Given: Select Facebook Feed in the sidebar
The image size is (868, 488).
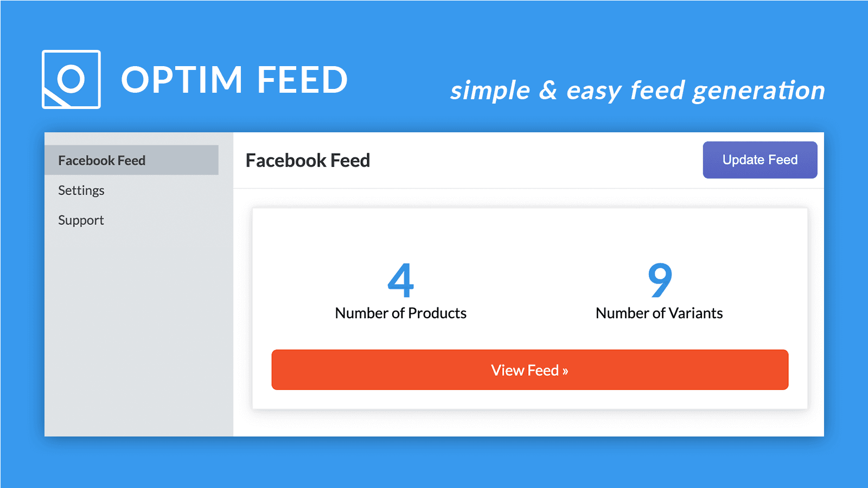Looking at the screenshot, I should pyautogui.click(x=102, y=160).
